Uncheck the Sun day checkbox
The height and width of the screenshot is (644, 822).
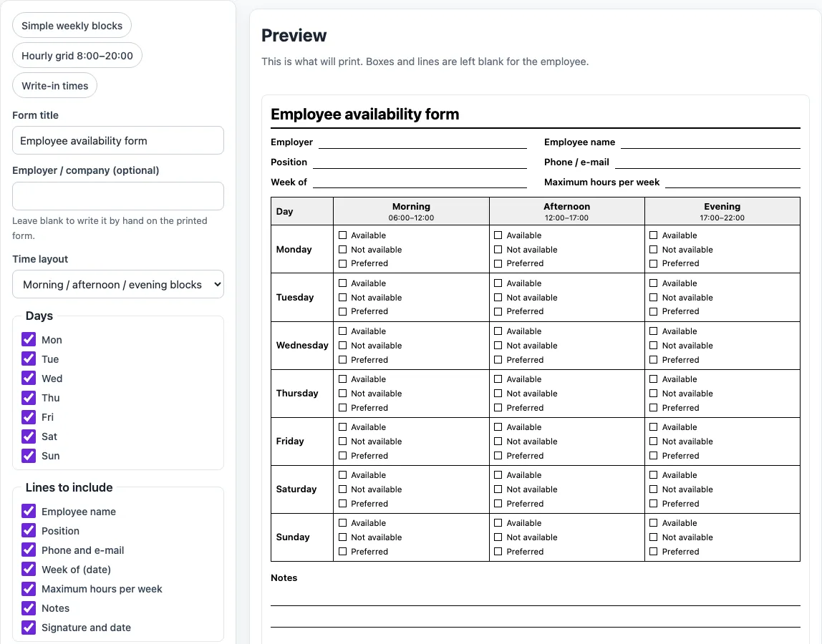click(29, 456)
